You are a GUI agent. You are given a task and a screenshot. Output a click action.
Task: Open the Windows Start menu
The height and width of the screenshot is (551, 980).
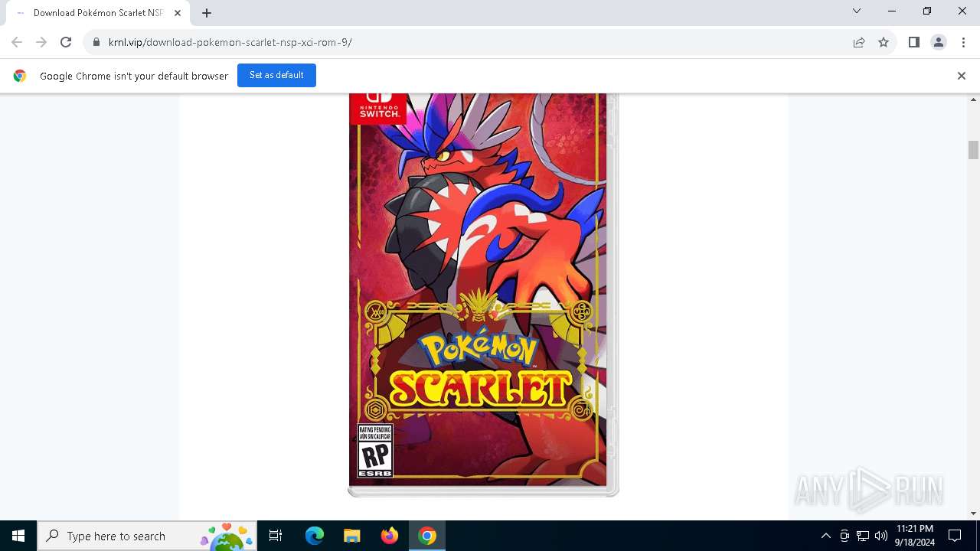click(x=18, y=536)
